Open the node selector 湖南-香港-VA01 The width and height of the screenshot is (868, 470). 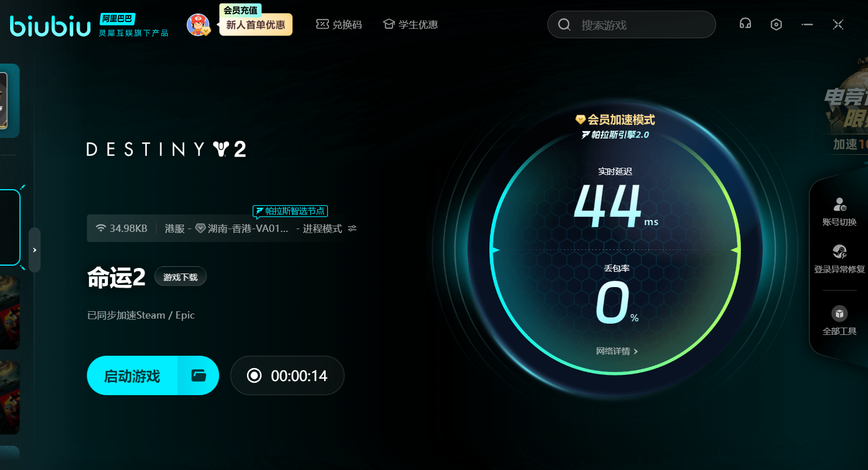pos(243,229)
